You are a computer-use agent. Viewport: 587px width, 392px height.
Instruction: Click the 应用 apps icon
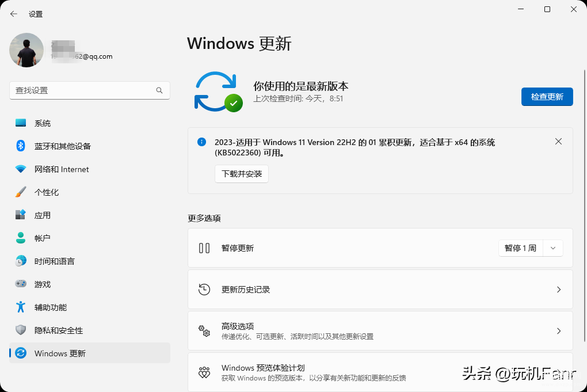pos(21,215)
